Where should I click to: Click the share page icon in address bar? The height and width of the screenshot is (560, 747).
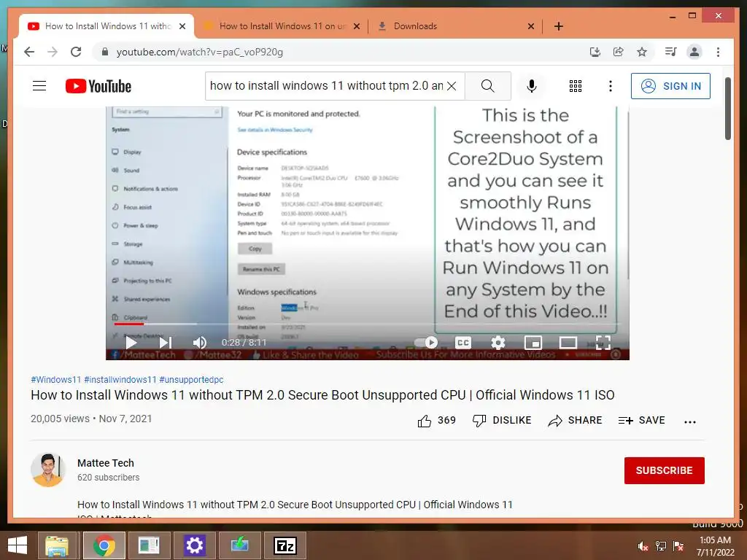click(x=619, y=52)
